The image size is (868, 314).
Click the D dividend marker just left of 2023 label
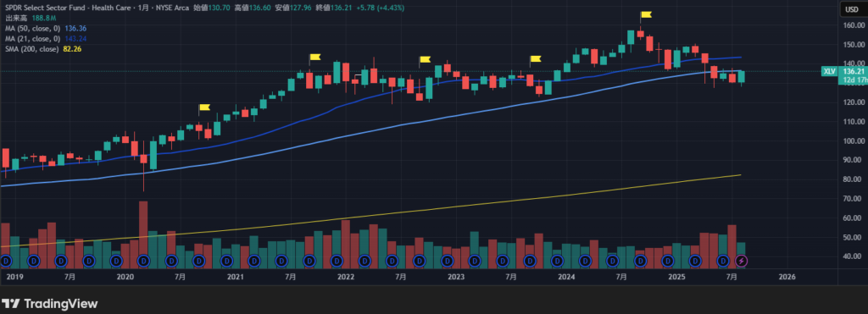coord(448,260)
